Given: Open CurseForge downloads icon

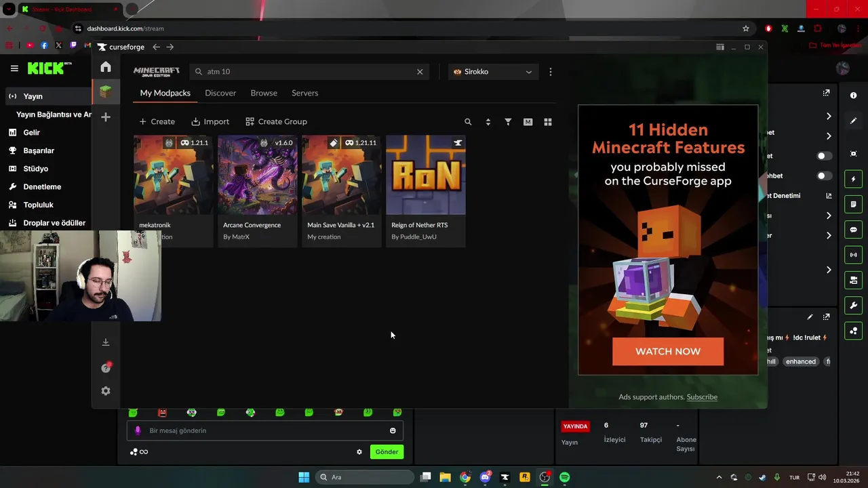Looking at the screenshot, I should [x=106, y=342].
